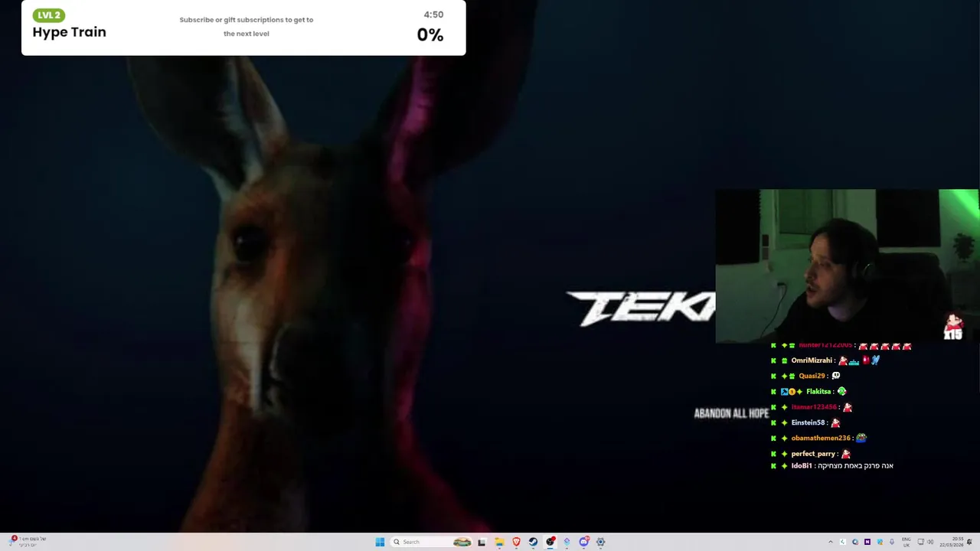Viewport: 980px width, 551px height.
Task: Click the Quasi29 chat username
Action: (812, 376)
